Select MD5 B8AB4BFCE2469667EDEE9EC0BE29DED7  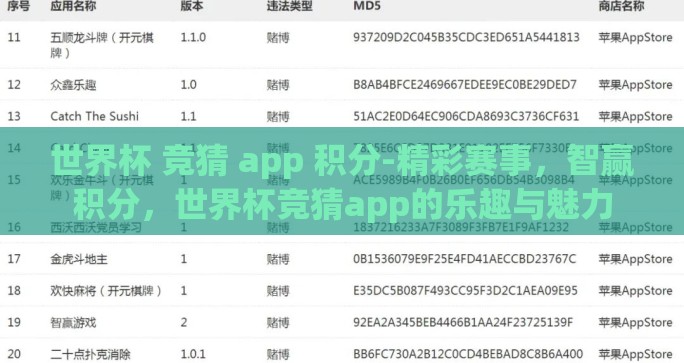465,85
